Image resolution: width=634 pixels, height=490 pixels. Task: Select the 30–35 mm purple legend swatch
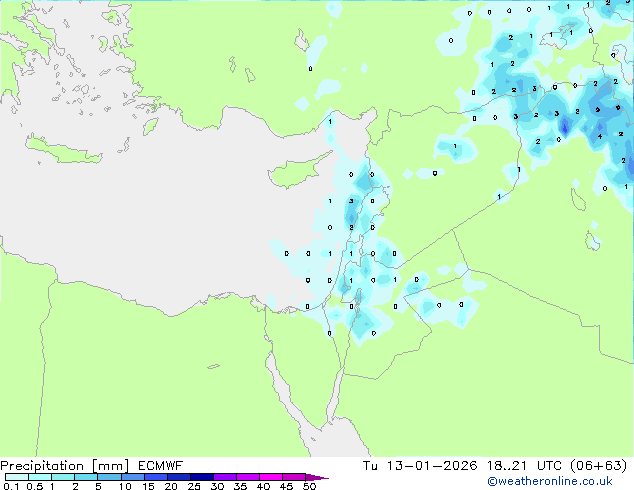tap(224, 477)
